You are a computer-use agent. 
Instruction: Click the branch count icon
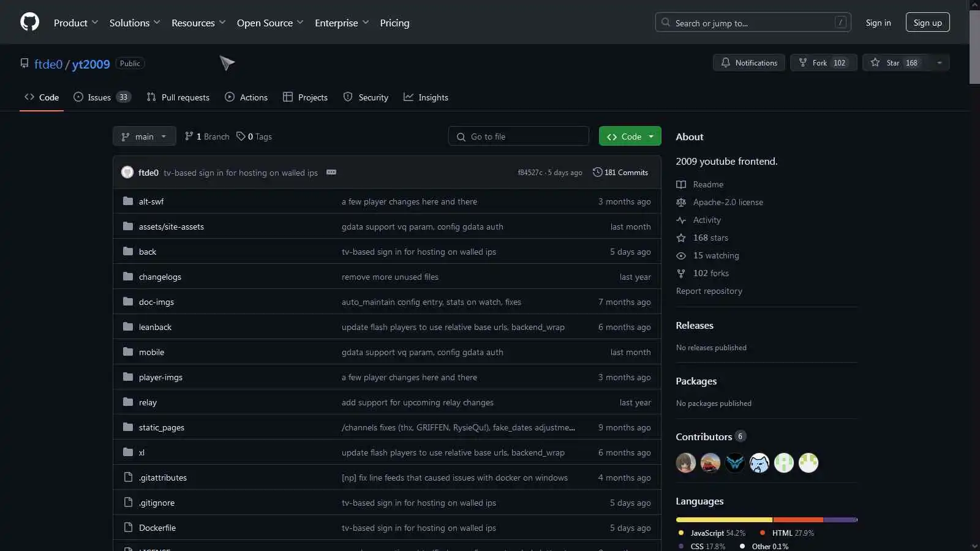point(189,137)
